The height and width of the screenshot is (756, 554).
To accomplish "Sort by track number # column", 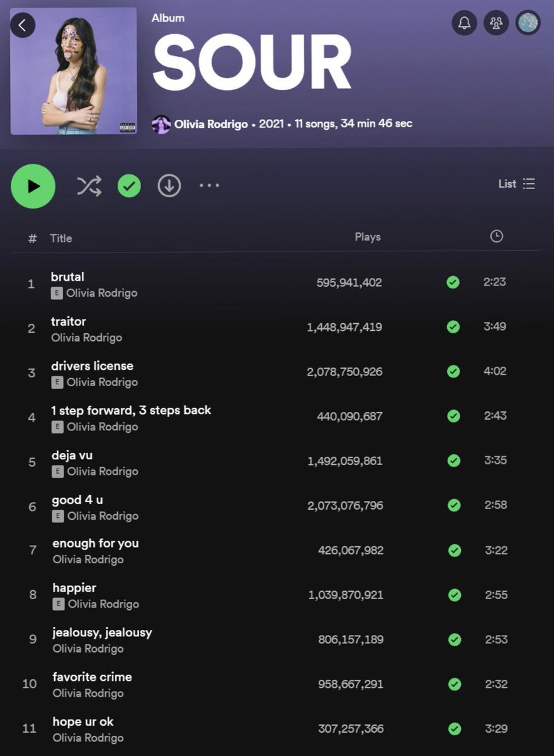I will click(x=32, y=238).
